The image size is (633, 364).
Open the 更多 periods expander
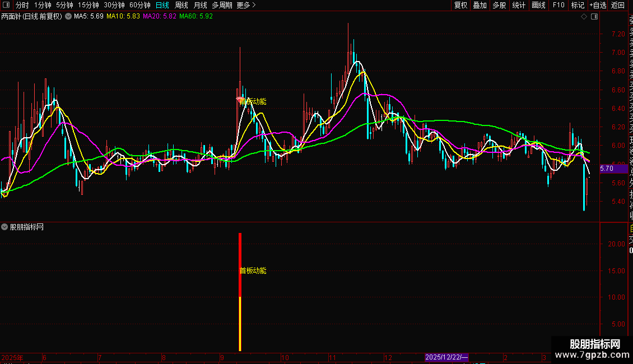(x=246, y=5)
